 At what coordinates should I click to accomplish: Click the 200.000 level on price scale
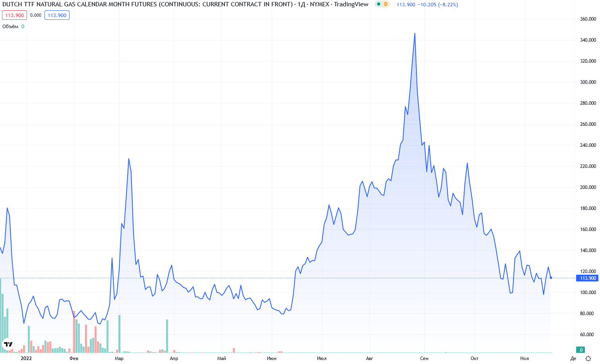(x=588, y=187)
